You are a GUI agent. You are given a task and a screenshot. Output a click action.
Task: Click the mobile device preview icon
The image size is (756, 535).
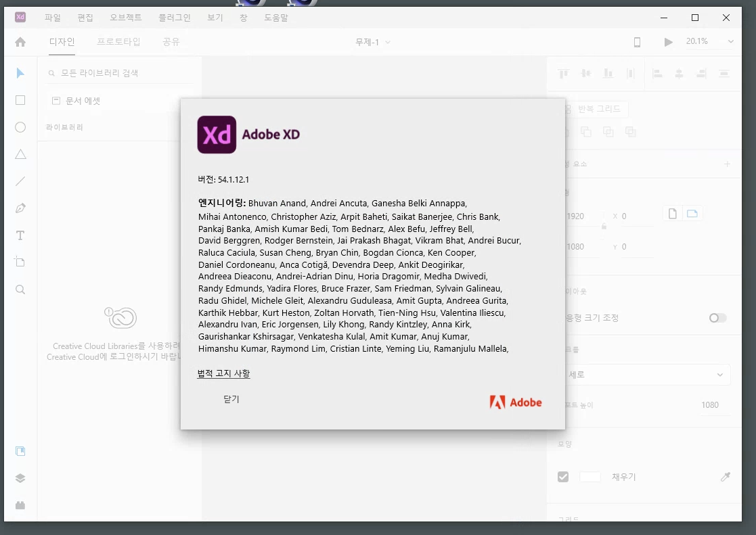(637, 43)
